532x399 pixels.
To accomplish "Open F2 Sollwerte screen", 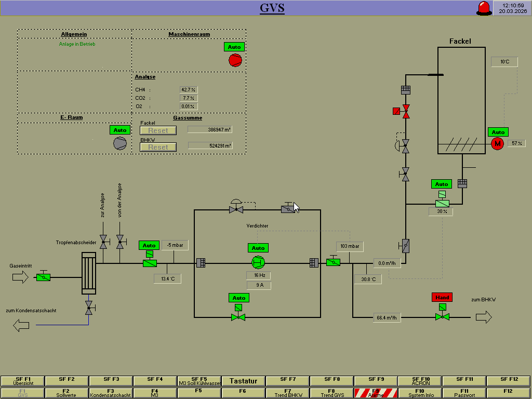I will (x=66, y=393).
